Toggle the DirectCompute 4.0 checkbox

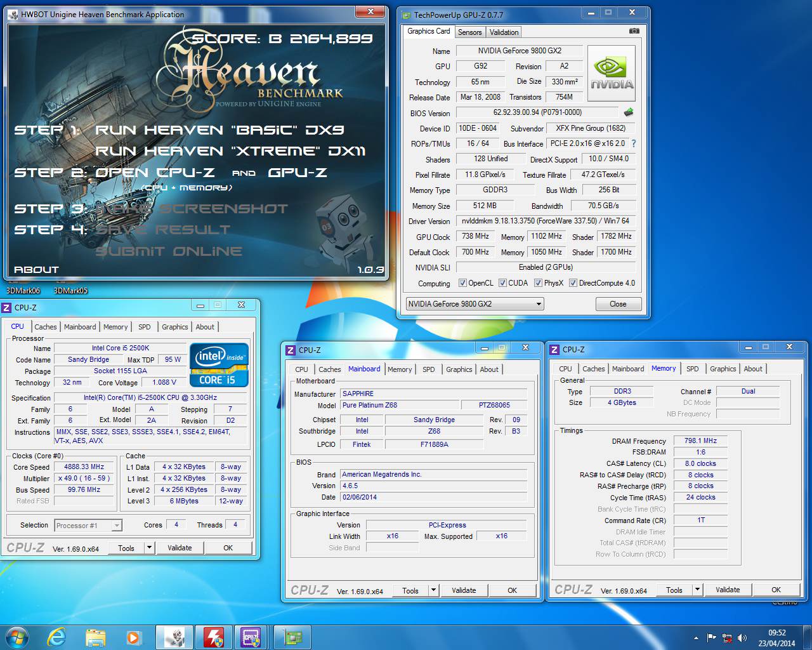coord(573,283)
